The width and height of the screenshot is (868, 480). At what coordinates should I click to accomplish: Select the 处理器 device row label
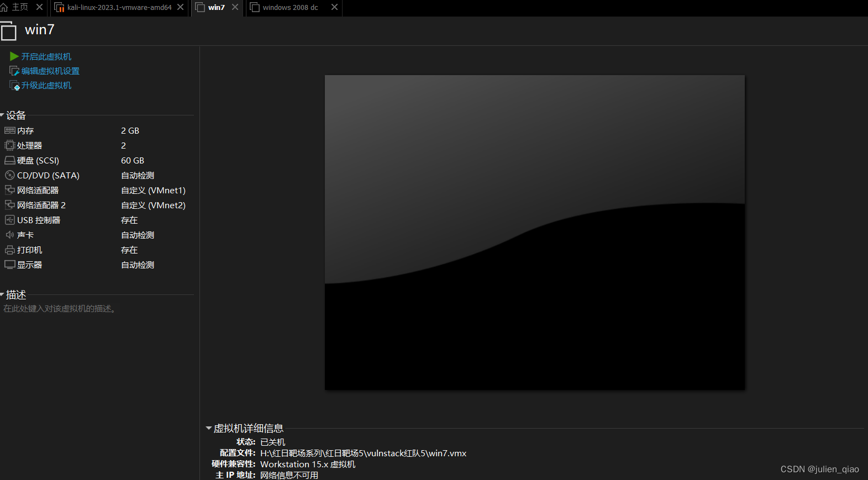pyautogui.click(x=30, y=145)
